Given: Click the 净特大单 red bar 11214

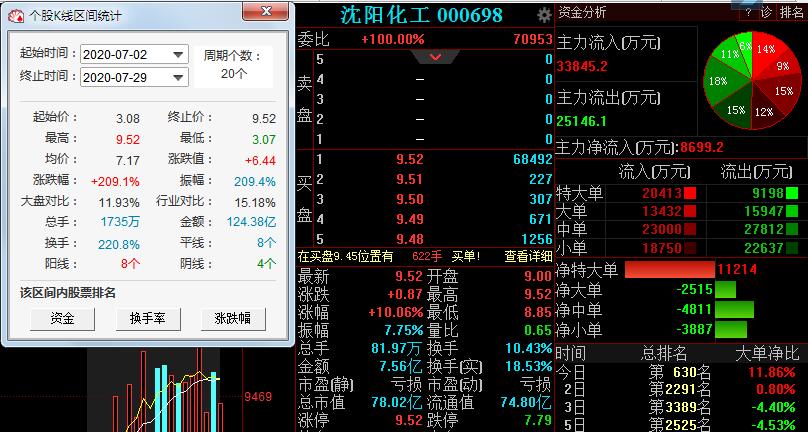Looking at the screenshot, I should point(669,270).
